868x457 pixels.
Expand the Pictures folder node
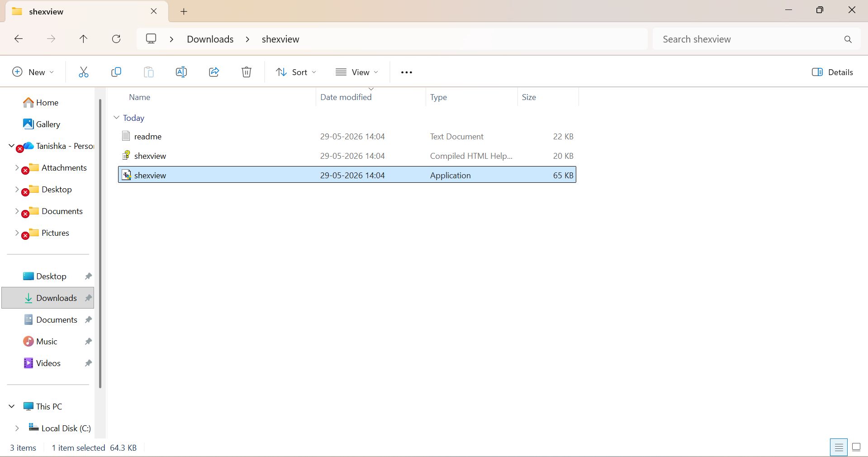[x=17, y=233]
